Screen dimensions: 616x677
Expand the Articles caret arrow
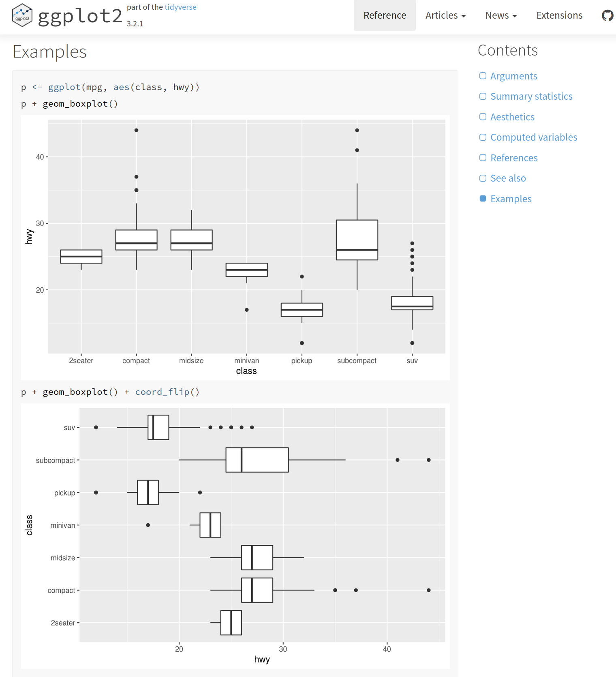click(464, 16)
